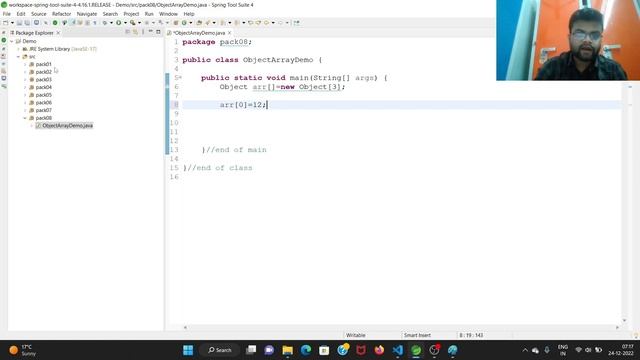Open the Refactor menu
This screenshot has height=360, width=640.
tap(62, 14)
